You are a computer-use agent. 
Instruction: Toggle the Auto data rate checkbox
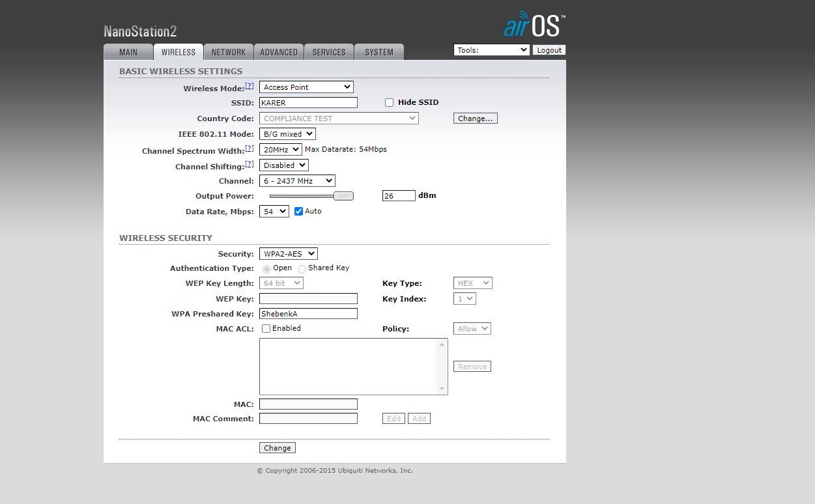pos(299,212)
